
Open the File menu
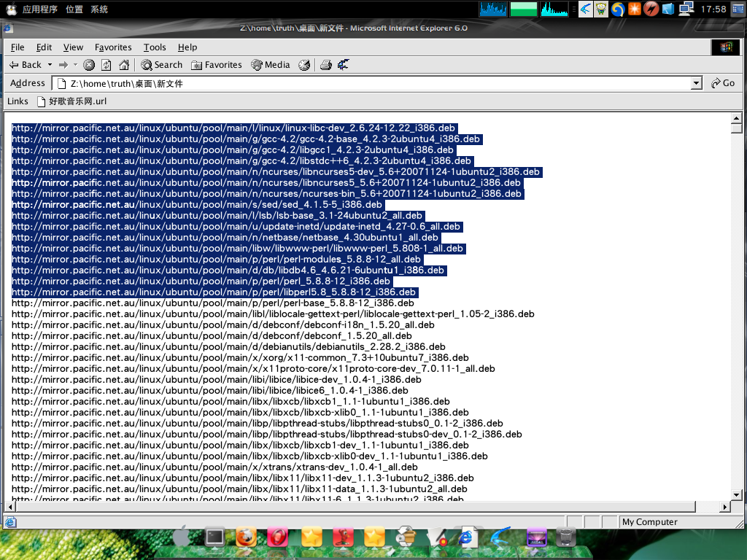click(x=18, y=47)
